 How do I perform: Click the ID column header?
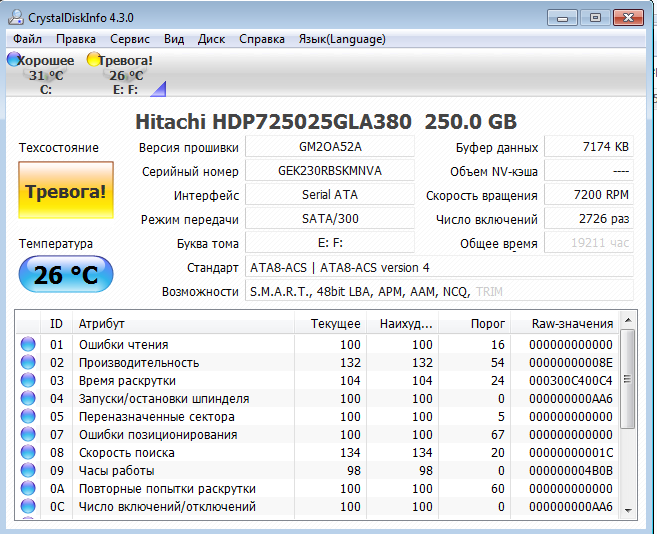pyautogui.click(x=56, y=324)
